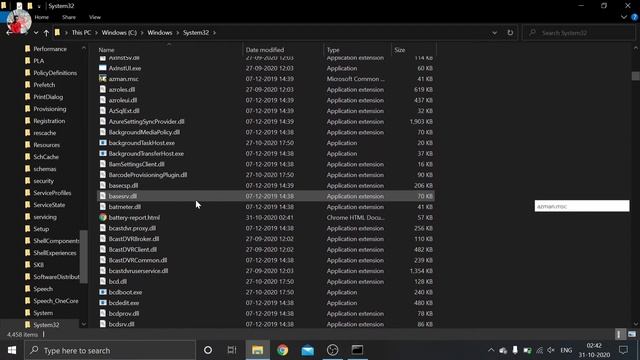
Task: Select the bcd.dll file name
Action: (x=118, y=282)
